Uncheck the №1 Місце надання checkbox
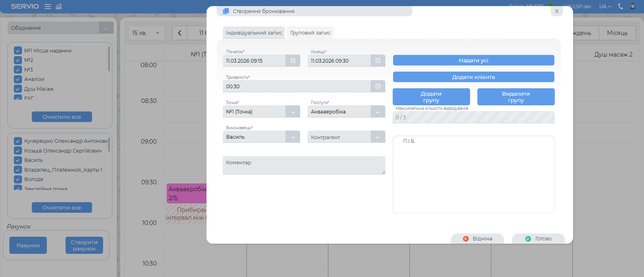Image resolution: width=644 pixels, height=277 pixels. [x=18, y=50]
